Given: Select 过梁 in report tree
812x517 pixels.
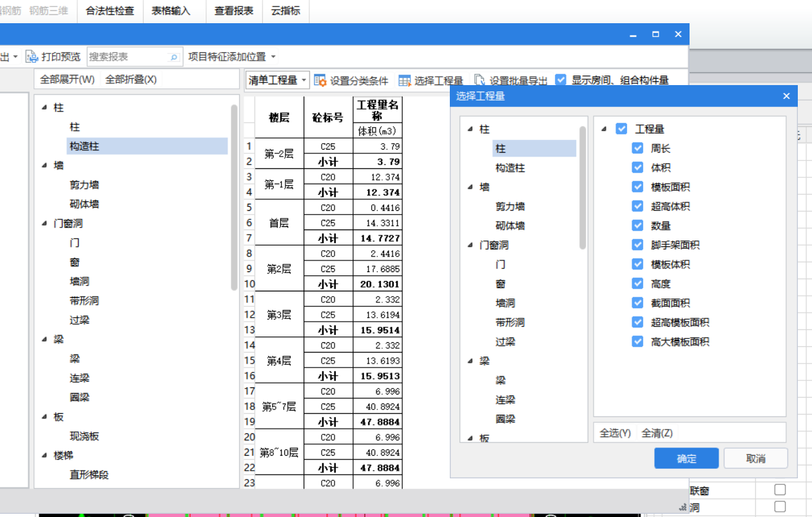Looking at the screenshot, I should (x=80, y=320).
